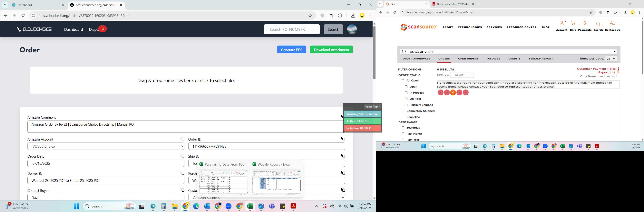644x212 pixels.
Task: Open Microsoft Teams from the main taskbar
Action: click(271, 206)
